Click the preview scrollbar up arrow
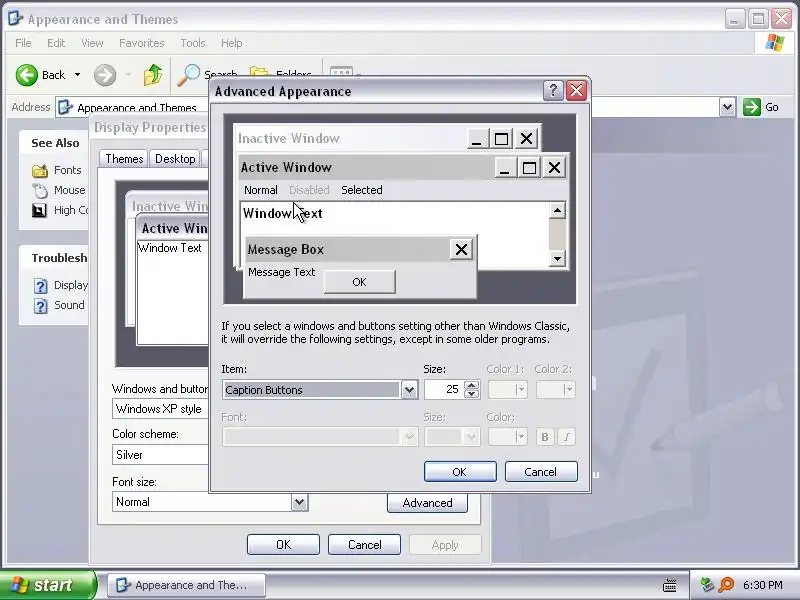This screenshot has height=600, width=800. pyautogui.click(x=557, y=210)
